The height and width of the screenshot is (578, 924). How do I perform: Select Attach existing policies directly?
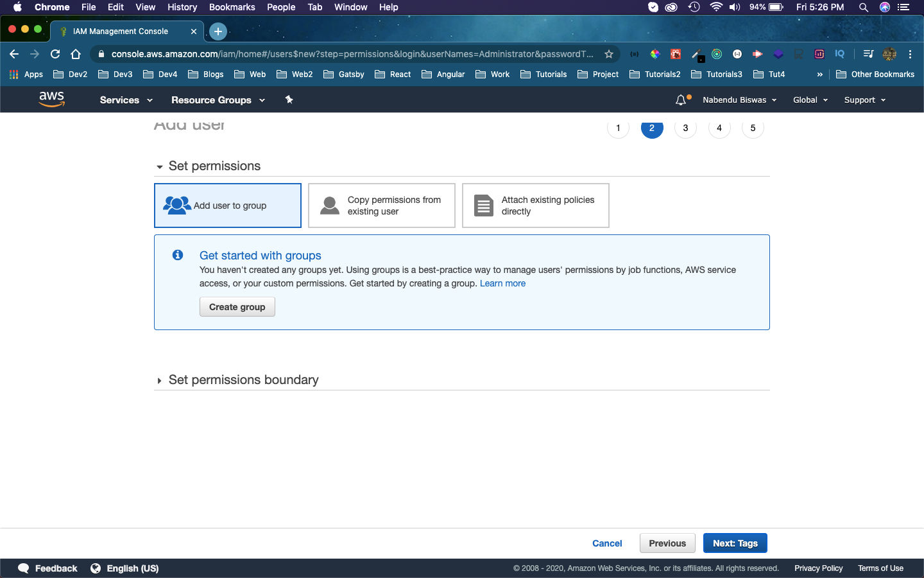click(536, 206)
